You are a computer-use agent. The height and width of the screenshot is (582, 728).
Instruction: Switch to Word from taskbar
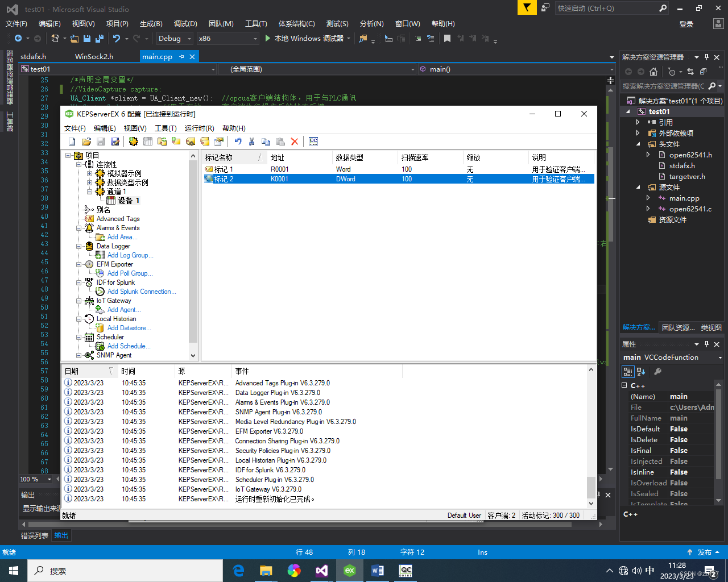[378, 571]
